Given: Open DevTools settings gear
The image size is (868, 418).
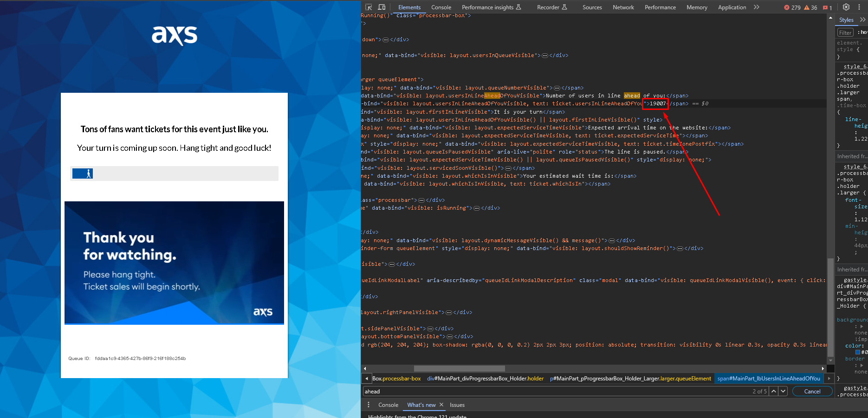Looking at the screenshot, I should click(846, 7).
